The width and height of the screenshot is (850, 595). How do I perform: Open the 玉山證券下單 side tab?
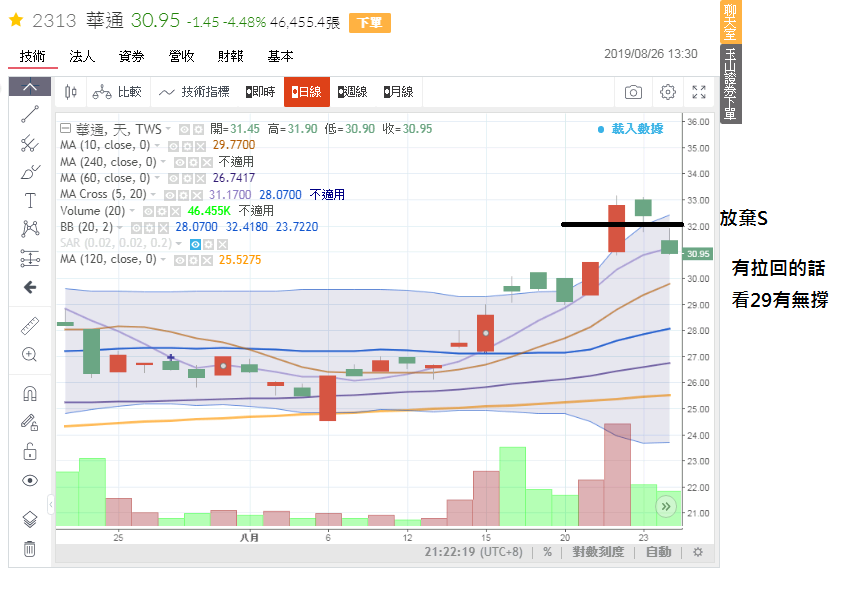click(730, 84)
